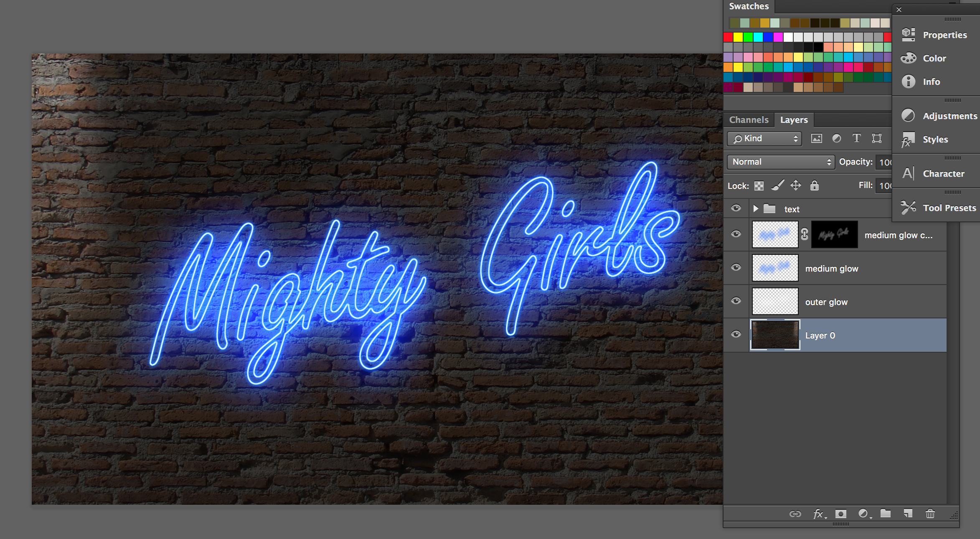980x539 pixels.
Task: Open the Character panel icon
Action: 908,173
